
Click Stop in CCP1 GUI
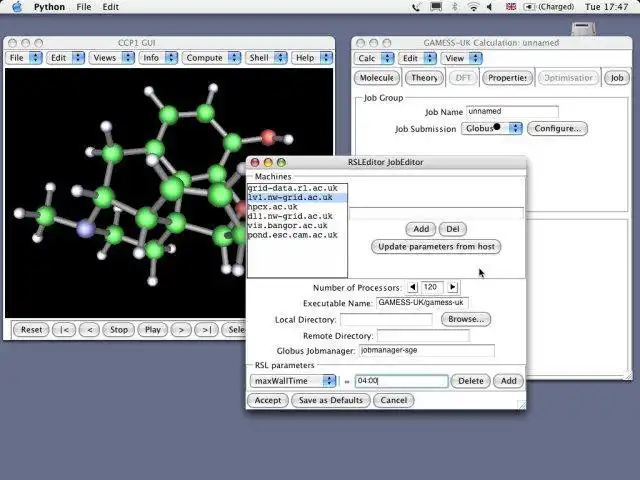119,329
